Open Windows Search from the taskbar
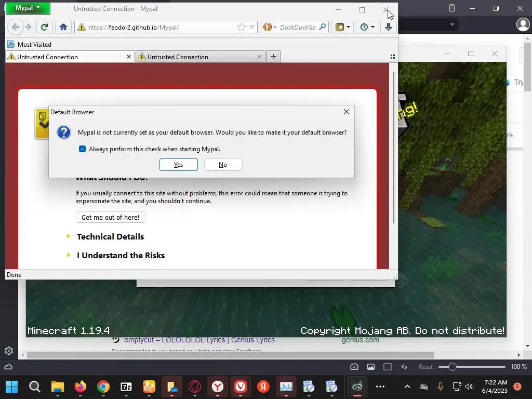 tap(35, 387)
